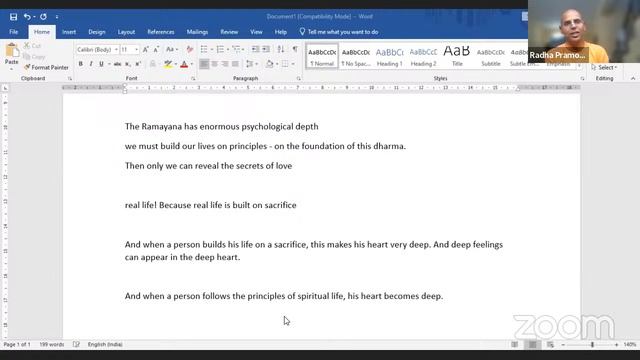This screenshot has width=640, height=360.
Task: Switch to the Insert tab
Action: pyautogui.click(x=69, y=32)
